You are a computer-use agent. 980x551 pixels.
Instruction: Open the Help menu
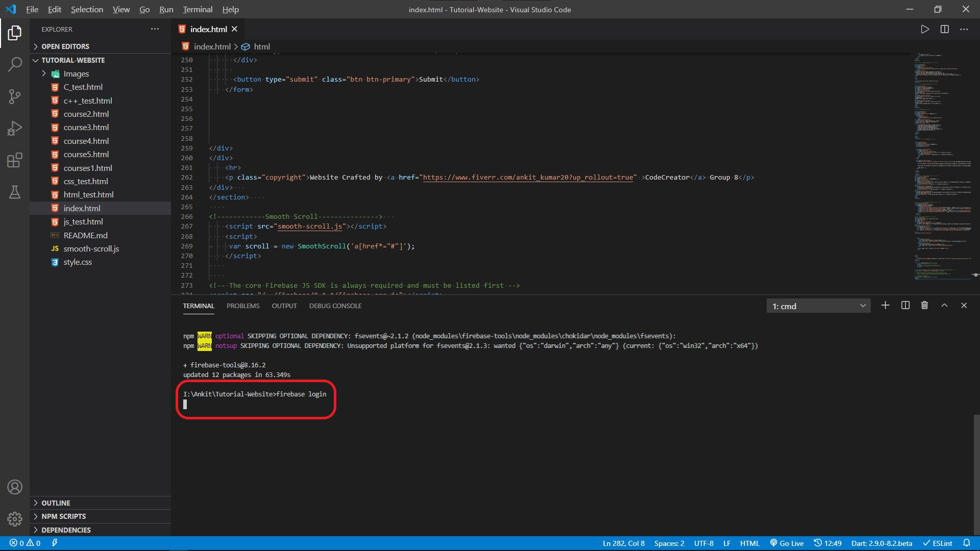[230, 9]
